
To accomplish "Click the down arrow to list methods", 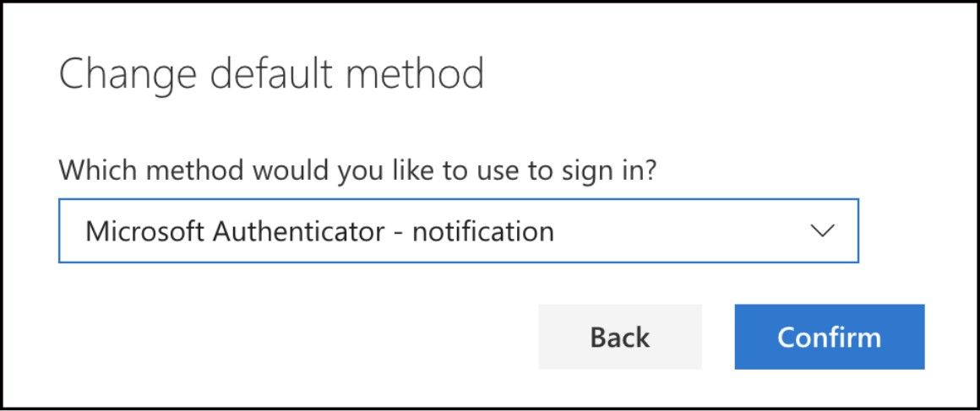I will click(x=821, y=230).
